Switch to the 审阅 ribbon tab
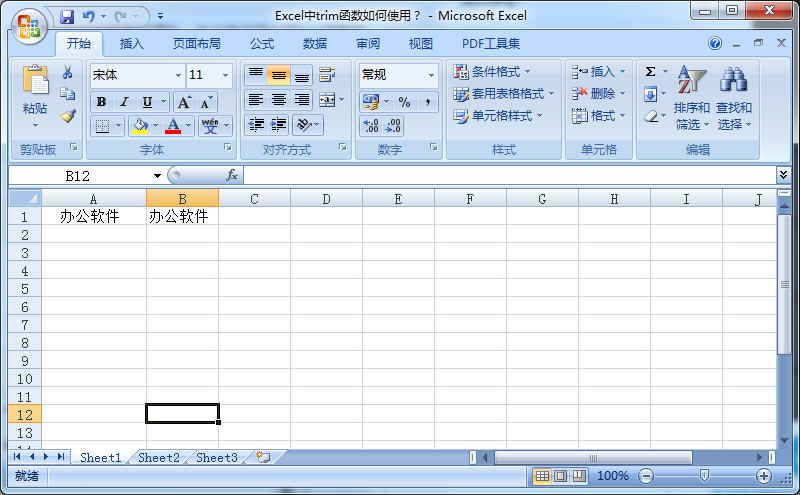Screen dimensions: 800x495 [368, 44]
